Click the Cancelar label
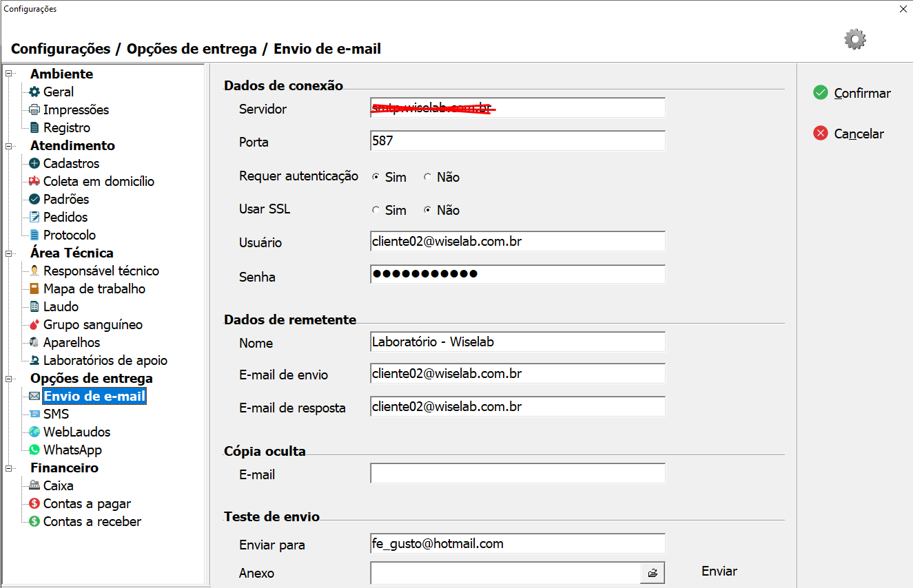Screen dimensions: 913x588 click(x=859, y=134)
